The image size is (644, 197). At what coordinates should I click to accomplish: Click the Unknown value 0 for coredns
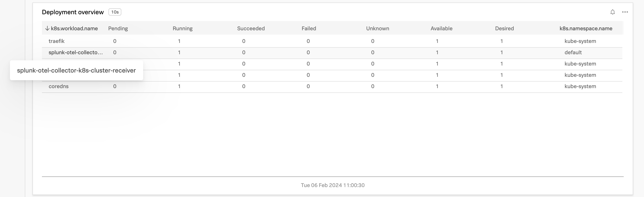click(x=373, y=86)
